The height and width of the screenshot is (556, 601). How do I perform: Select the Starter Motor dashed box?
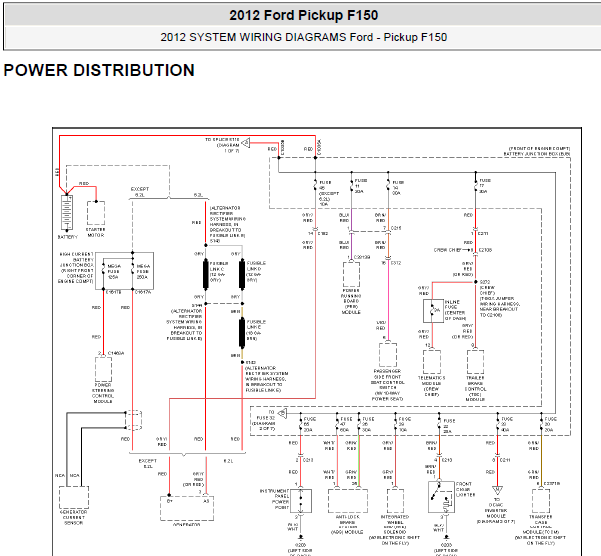96,213
